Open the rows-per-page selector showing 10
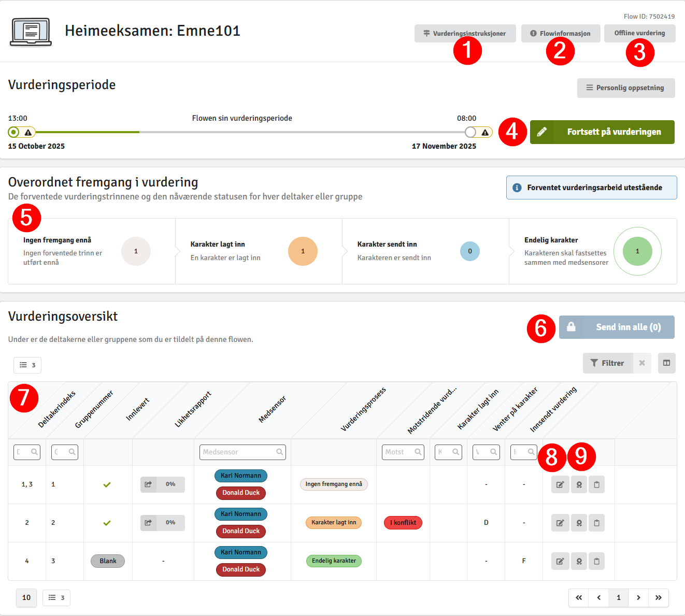 tap(26, 597)
